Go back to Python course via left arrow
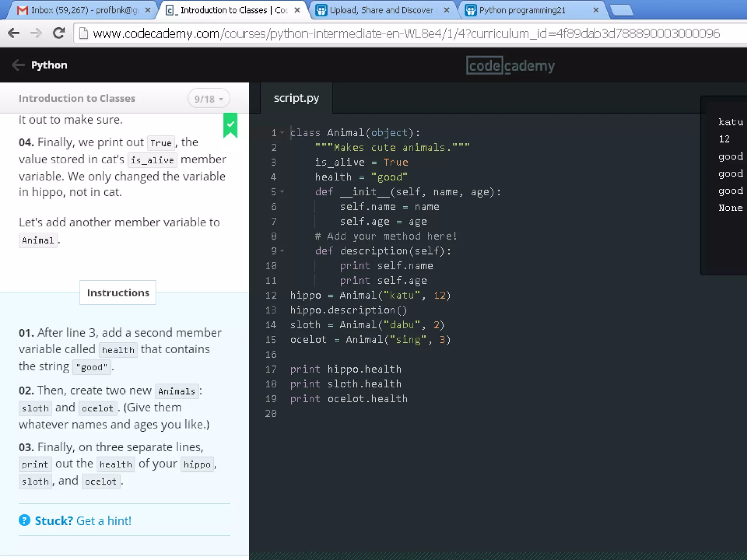The image size is (747, 560). point(18,65)
